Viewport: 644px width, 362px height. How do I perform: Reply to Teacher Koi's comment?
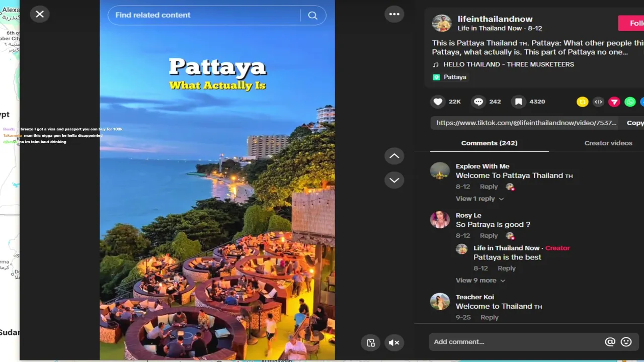click(x=489, y=317)
